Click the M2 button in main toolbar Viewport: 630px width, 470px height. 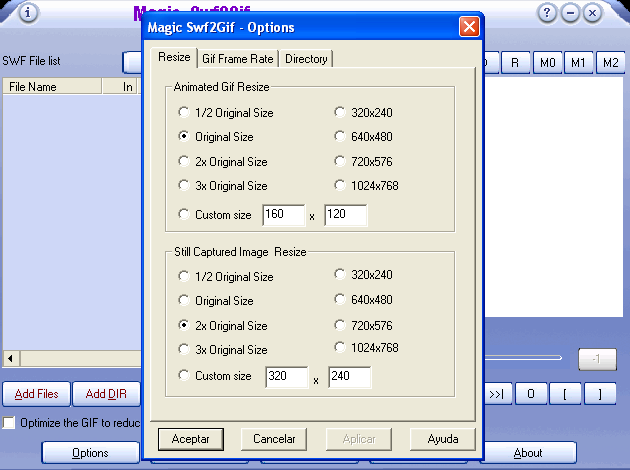pos(611,63)
